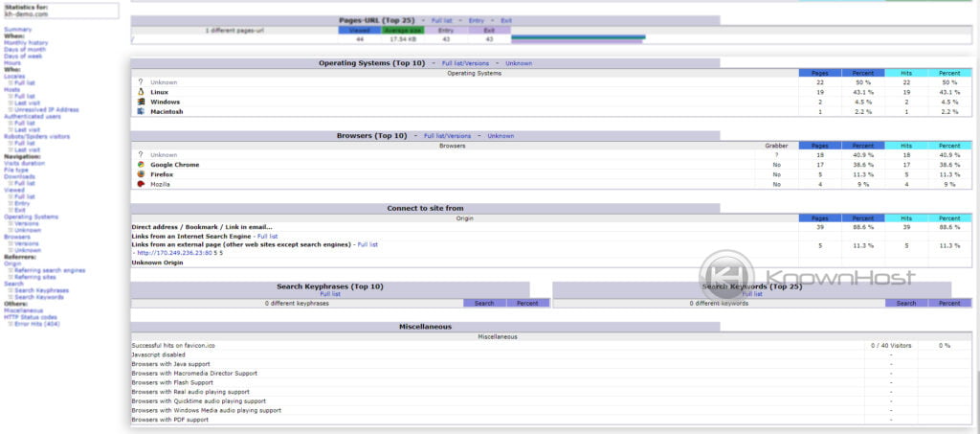The image size is (980, 434).
Task: Open the Hours link in the sidebar
Action: pyautogui.click(x=11, y=63)
